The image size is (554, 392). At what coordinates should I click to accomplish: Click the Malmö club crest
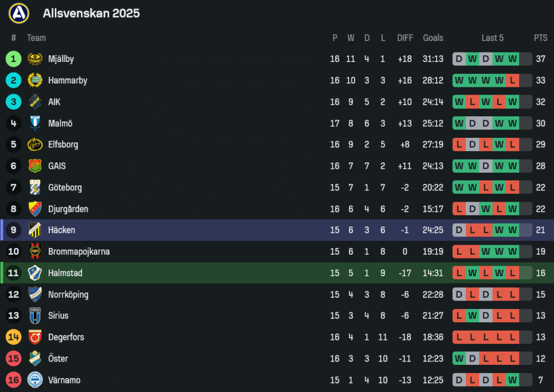[x=35, y=123]
